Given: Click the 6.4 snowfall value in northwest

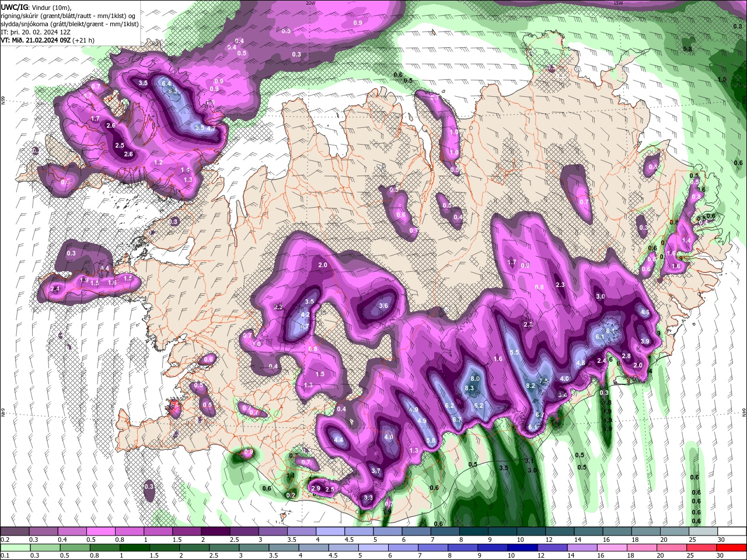Looking at the screenshot, I should [x=166, y=83].
